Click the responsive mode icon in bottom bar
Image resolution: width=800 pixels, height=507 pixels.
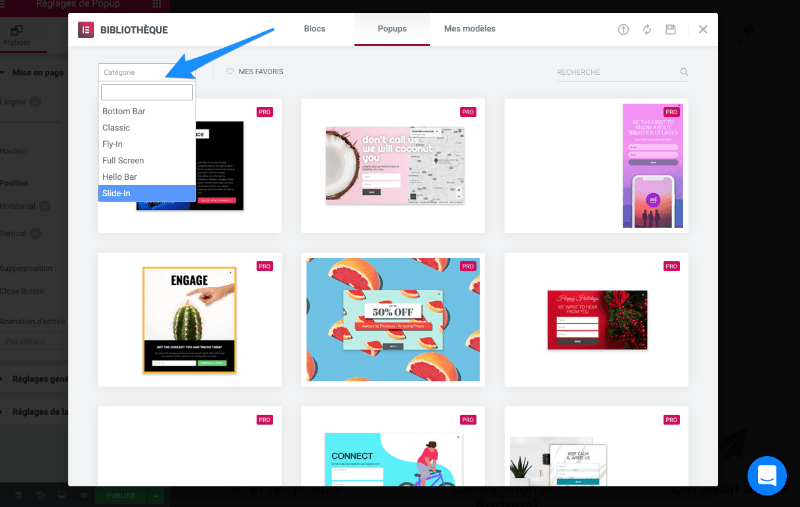62,495
